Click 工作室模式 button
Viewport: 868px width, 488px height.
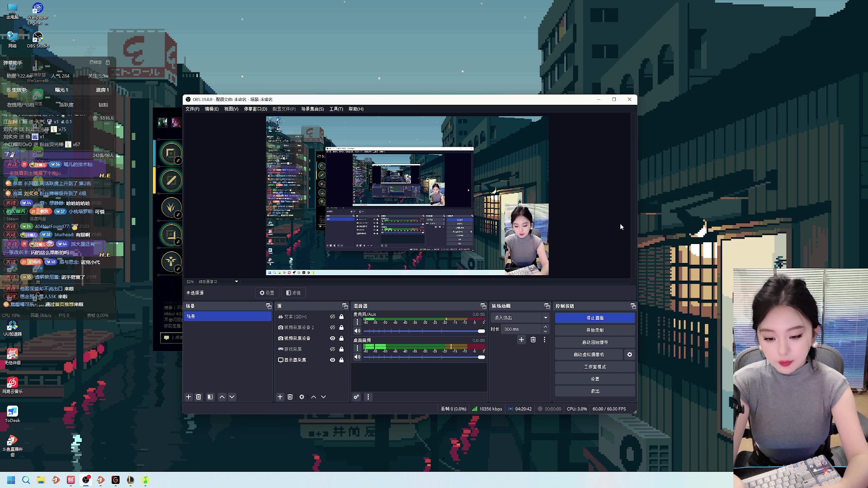click(595, 367)
